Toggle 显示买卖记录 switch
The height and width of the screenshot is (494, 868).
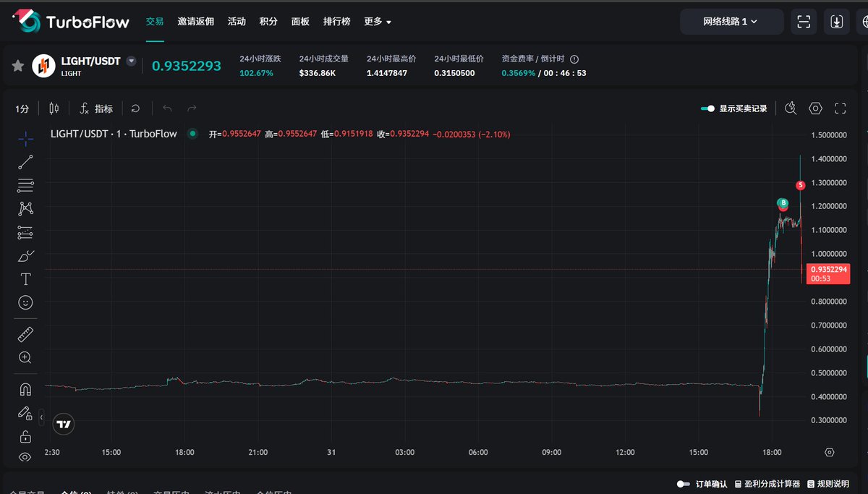coord(707,108)
